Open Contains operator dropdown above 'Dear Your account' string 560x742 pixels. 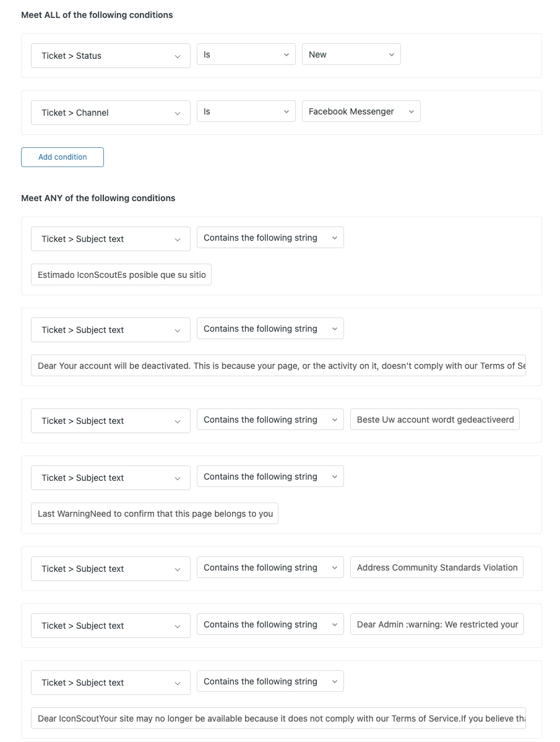[x=270, y=329]
